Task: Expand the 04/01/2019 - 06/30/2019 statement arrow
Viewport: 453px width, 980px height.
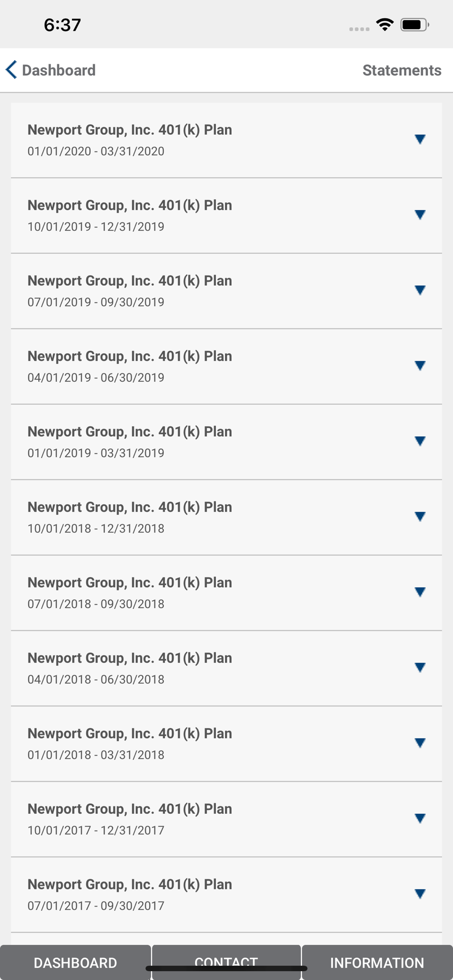Action: pyautogui.click(x=420, y=366)
